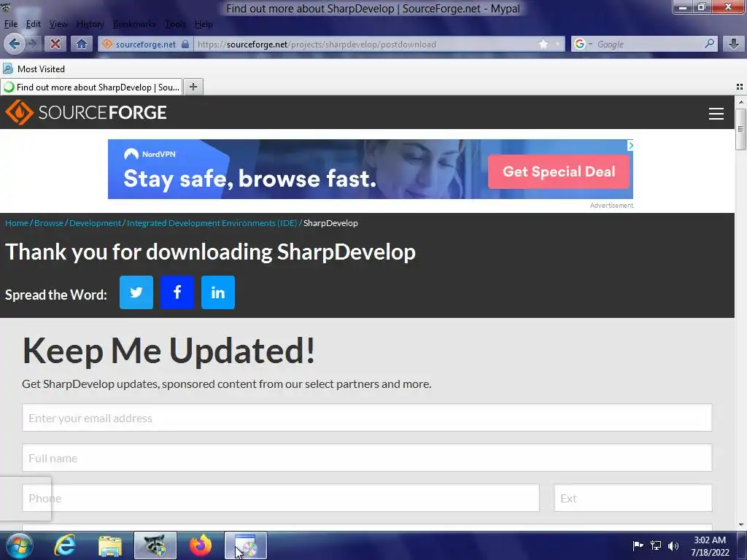Screen dimensions: 747x560
Task: Open the taskbar clock showing 3:02 AM
Action: 710,545
